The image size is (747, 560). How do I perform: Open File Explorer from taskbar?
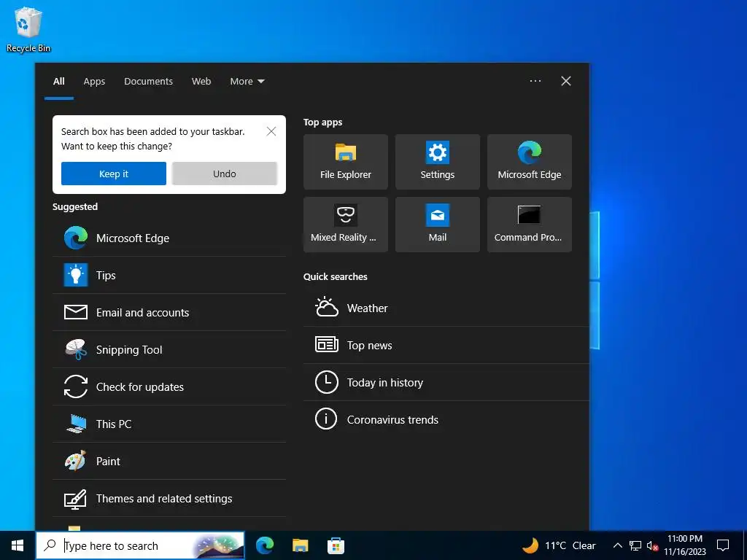coord(300,545)
